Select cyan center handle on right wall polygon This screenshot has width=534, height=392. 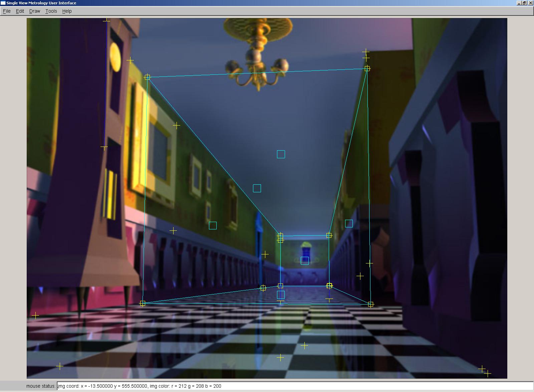(x=349, y=223)
